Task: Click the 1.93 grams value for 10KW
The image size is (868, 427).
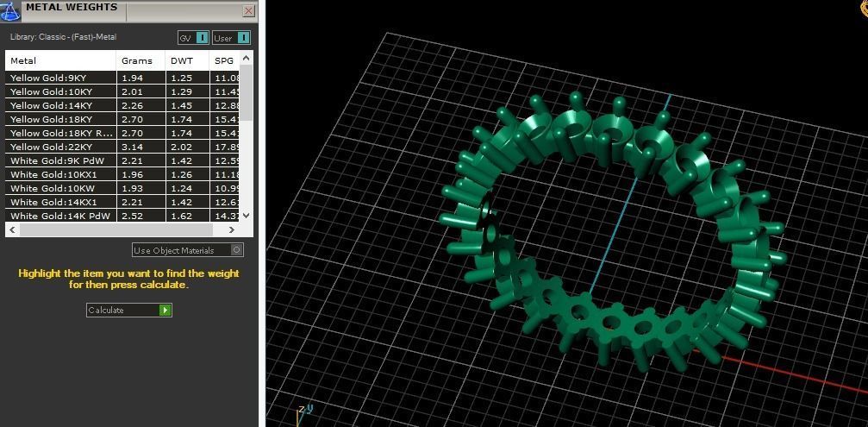Action: pos(132,189)
